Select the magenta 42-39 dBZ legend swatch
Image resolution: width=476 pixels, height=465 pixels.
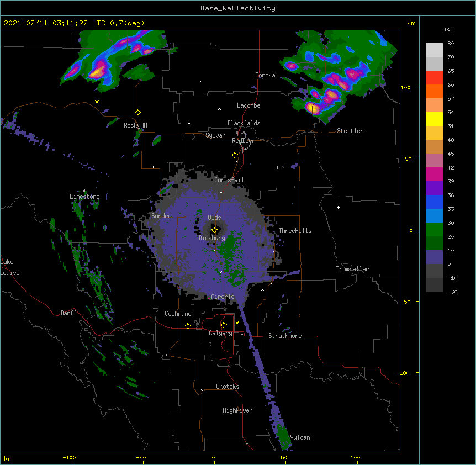[x=434, y=174]
